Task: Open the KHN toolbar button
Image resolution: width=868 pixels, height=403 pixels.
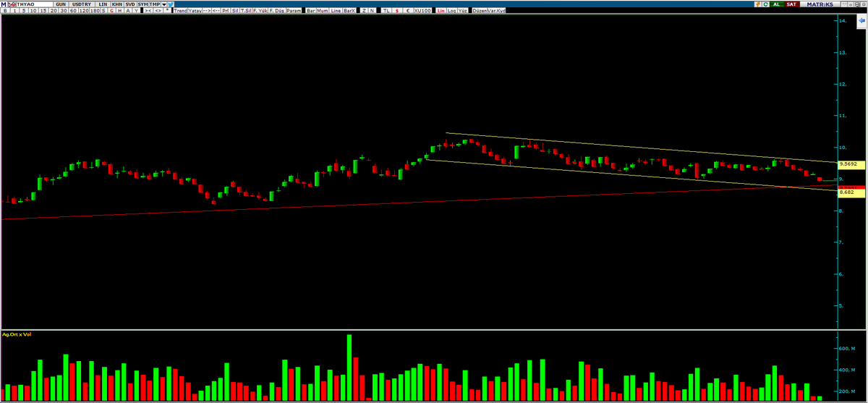Action: pyautogui.click(x=117, y=4)
